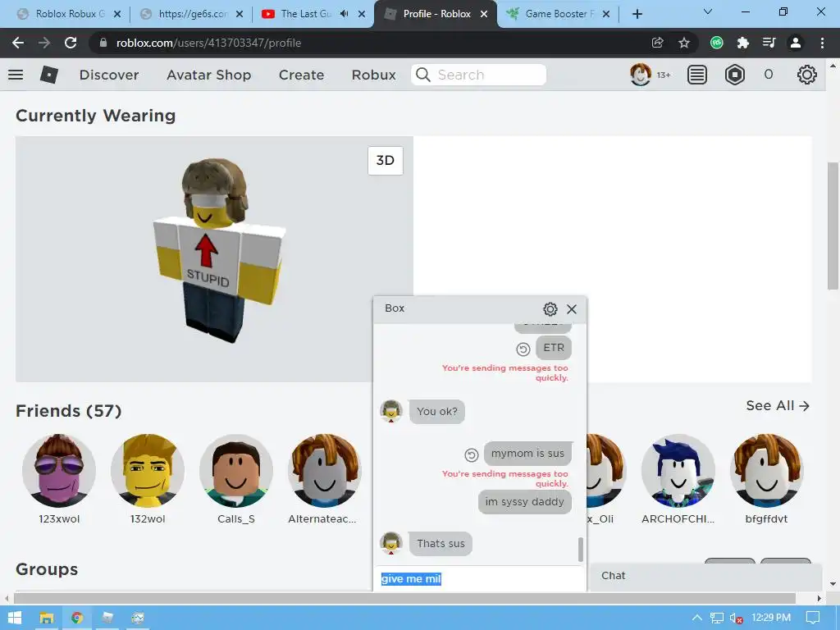This screenshot has width=840, height=630.
Task: Click the page vertical scrollbar
Action: click(833, 226)
